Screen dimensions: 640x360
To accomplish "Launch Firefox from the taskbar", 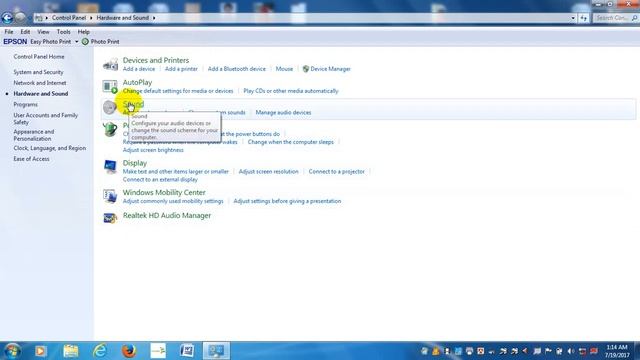I will point(129,351).
